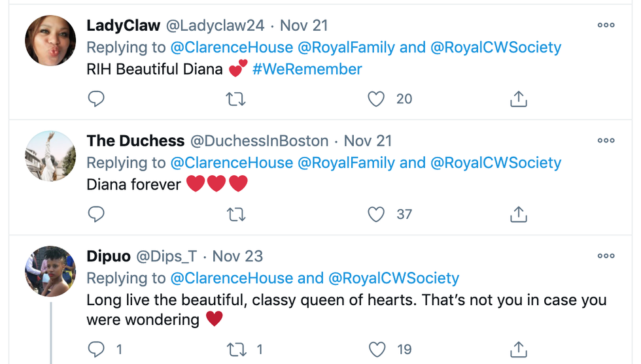Reply to LadyClaw's tweet
The height and width of the screenshot is (364, 641).
[x=96, y=99]
